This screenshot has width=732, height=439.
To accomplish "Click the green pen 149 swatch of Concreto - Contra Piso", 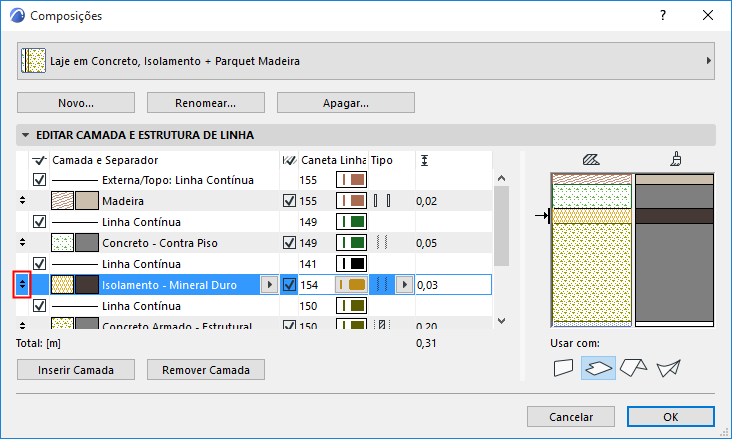I will point(351,242).
